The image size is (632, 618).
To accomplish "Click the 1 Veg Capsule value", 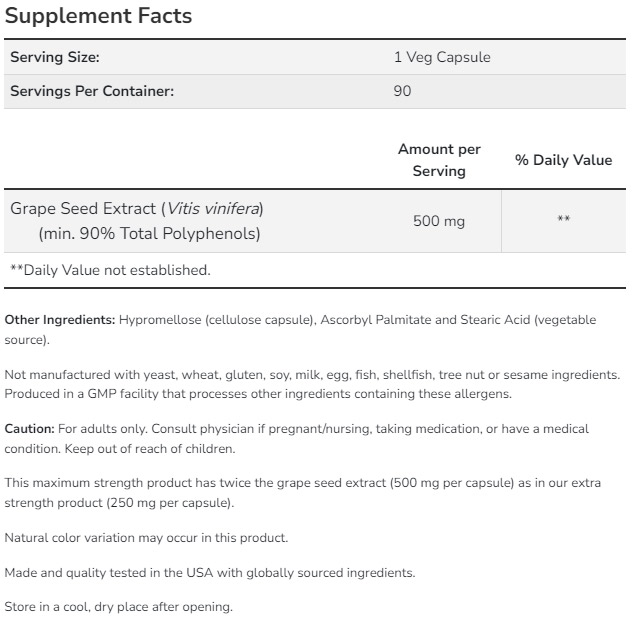I will click(442, 57).
